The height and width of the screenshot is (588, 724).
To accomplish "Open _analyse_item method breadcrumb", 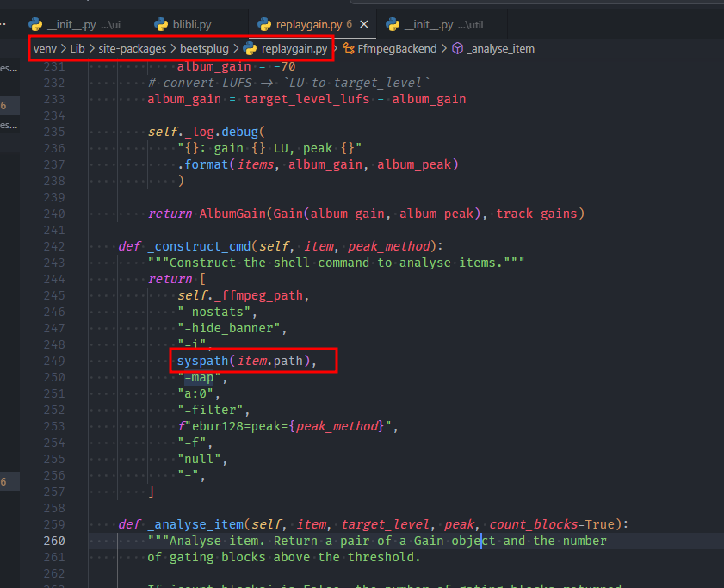I will (500, 48).
